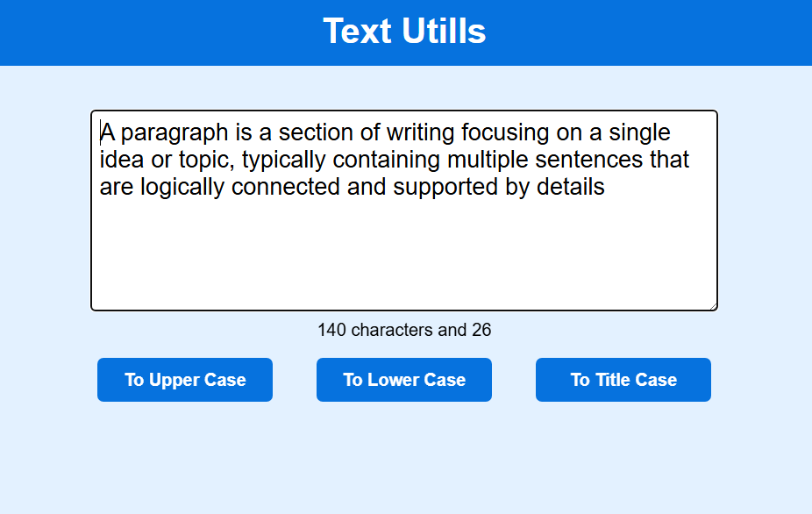Click the To Upper Case button

tap(185, 380)
